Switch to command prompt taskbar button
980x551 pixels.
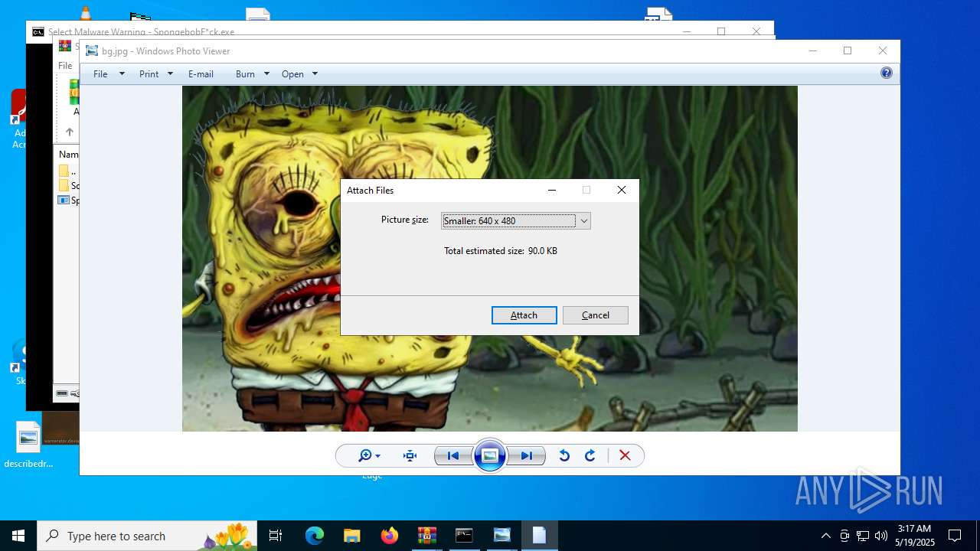click(x=464, y=536)
